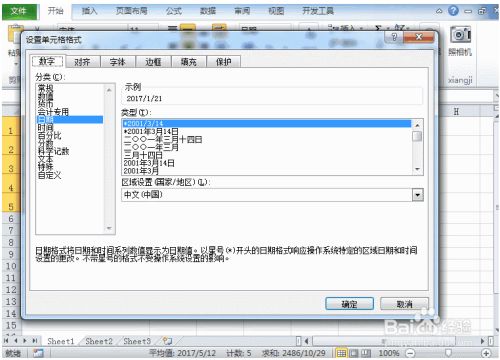Select the 数字 tab in the dialog

[x=47, y=61]
